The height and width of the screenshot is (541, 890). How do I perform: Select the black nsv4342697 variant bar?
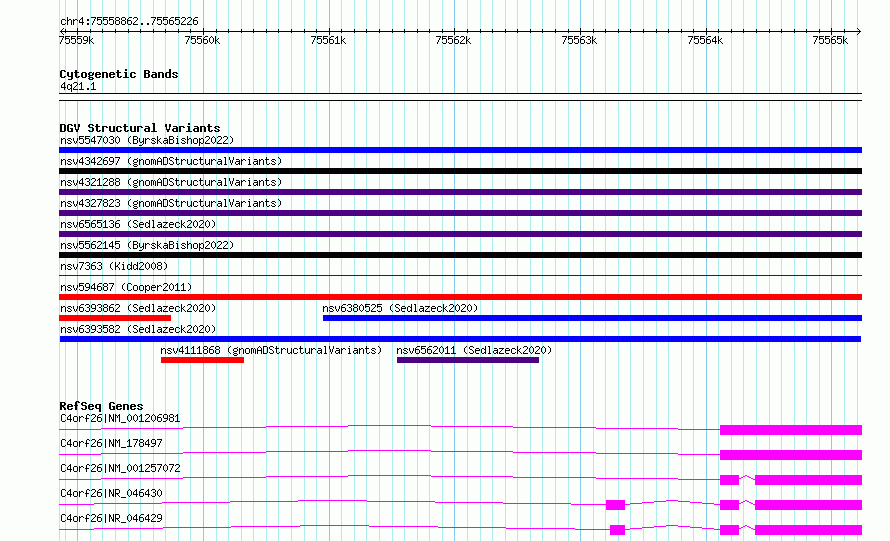click(x=460, y=171)
